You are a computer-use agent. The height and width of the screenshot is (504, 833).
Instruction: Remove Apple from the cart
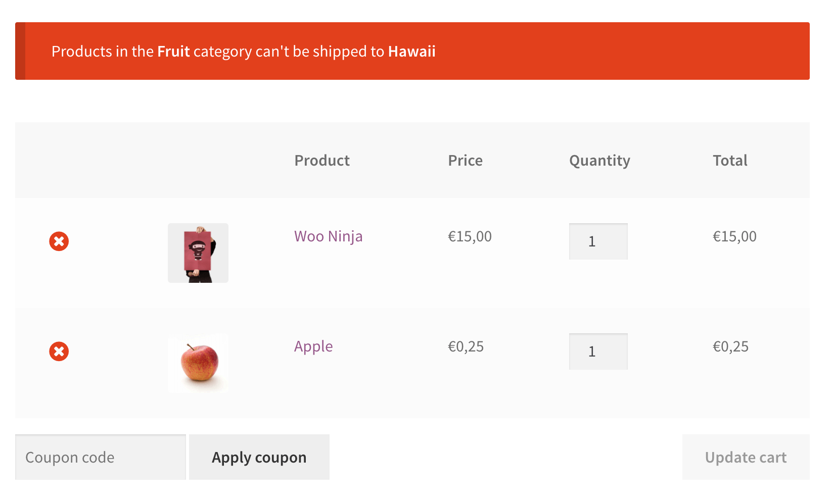(59, 351)
